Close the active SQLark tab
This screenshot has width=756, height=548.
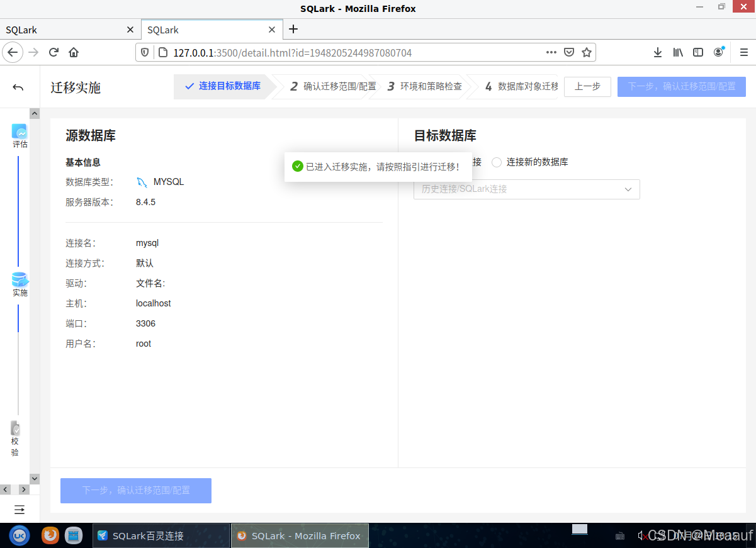pyautogui.click(x=272, y=30)
